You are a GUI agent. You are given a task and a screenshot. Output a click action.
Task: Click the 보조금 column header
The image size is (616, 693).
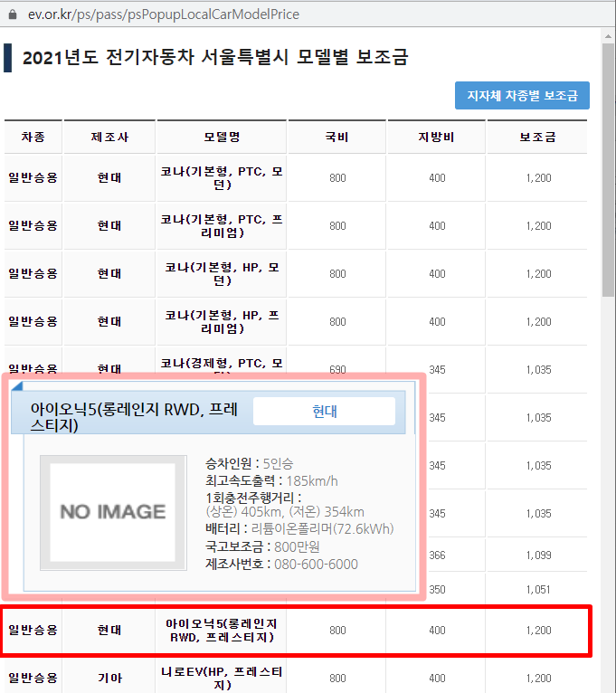click(x=537, y=137)
